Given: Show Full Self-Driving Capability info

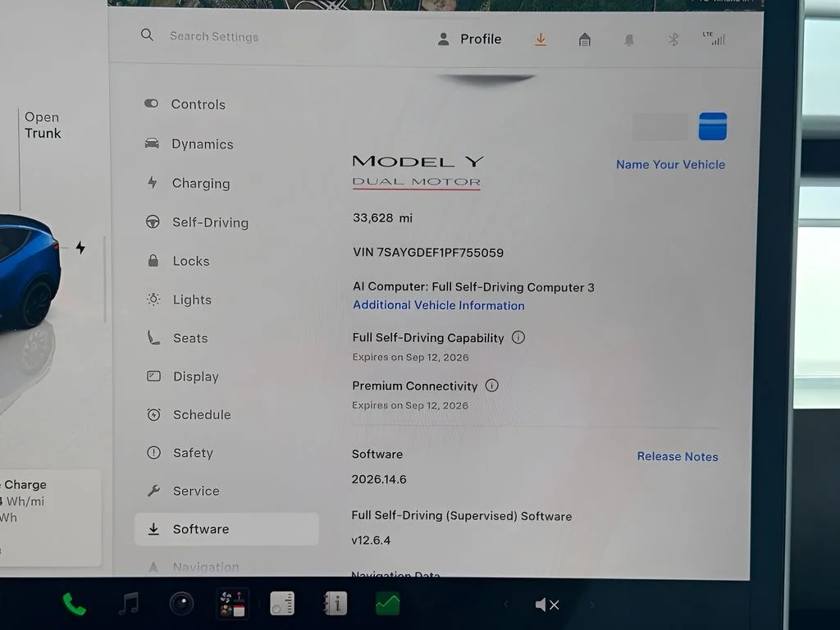Looking at the screenshot, I should tap(518, 337).
